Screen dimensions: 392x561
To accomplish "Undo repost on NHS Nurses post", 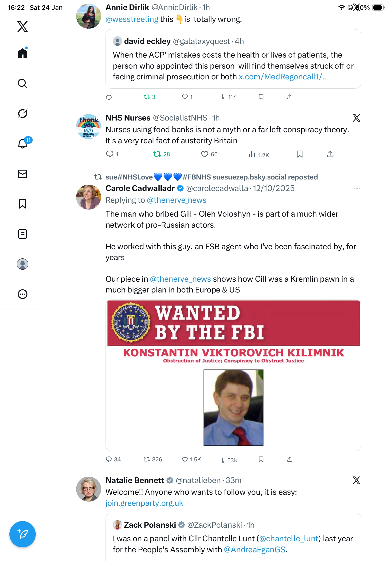I will 157,154.
